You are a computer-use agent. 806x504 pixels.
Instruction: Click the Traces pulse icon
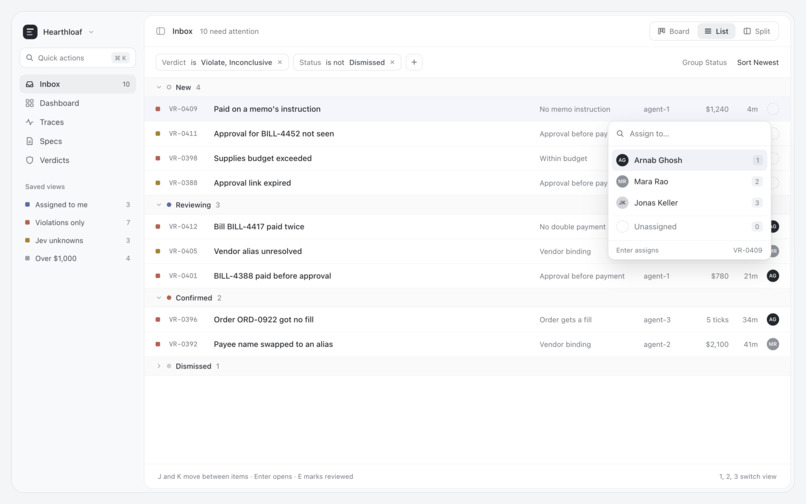click(x=30, y=122)
